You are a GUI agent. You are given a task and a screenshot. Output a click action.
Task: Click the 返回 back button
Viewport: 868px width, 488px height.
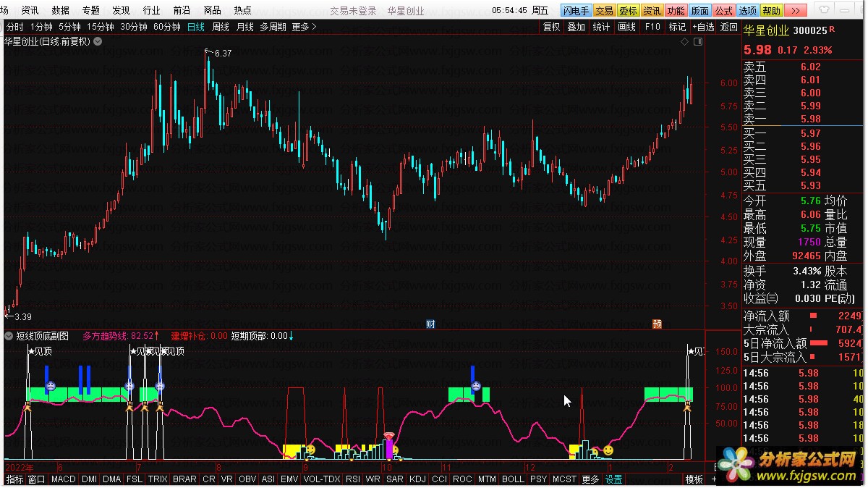point(729,27)
